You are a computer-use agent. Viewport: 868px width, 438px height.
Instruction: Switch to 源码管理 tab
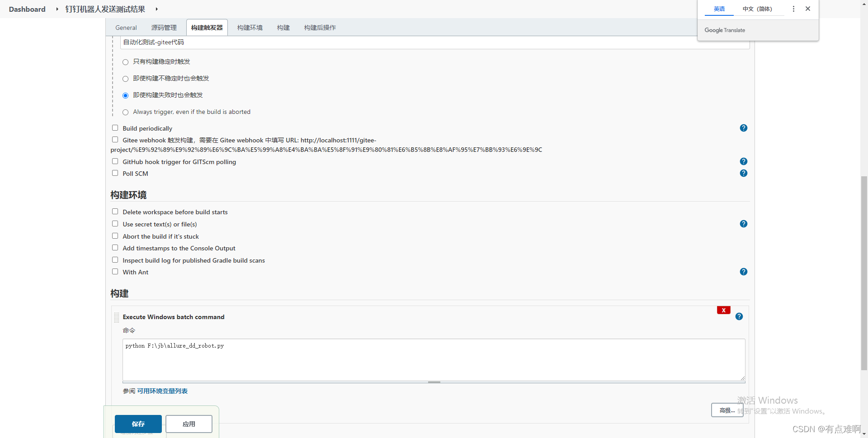[164, 28]
